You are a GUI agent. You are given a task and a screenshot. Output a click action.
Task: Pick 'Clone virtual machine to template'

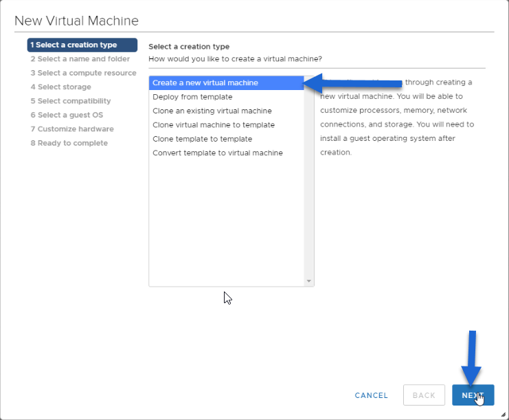coord(226,124)
